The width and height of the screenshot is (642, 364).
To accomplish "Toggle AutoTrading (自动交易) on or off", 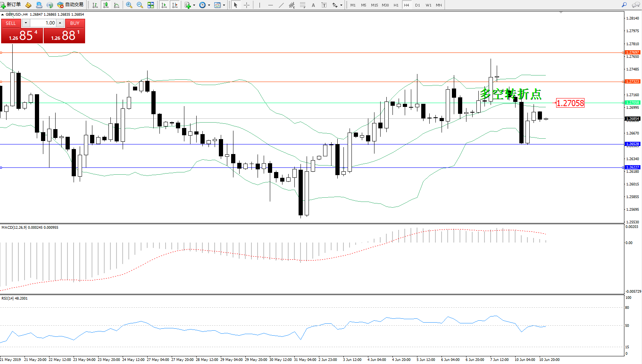I will pyautogui.click(x=70, y=5).
